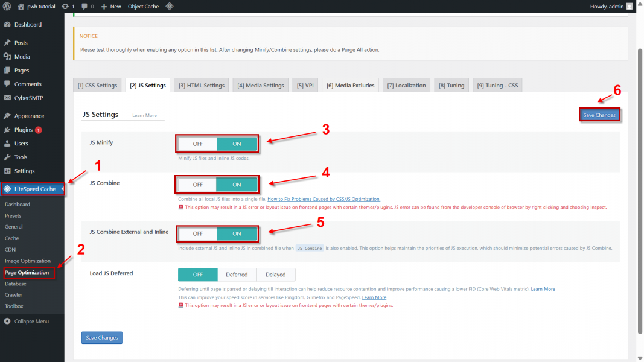Open the [5] VPI tab

coord(305,85)
